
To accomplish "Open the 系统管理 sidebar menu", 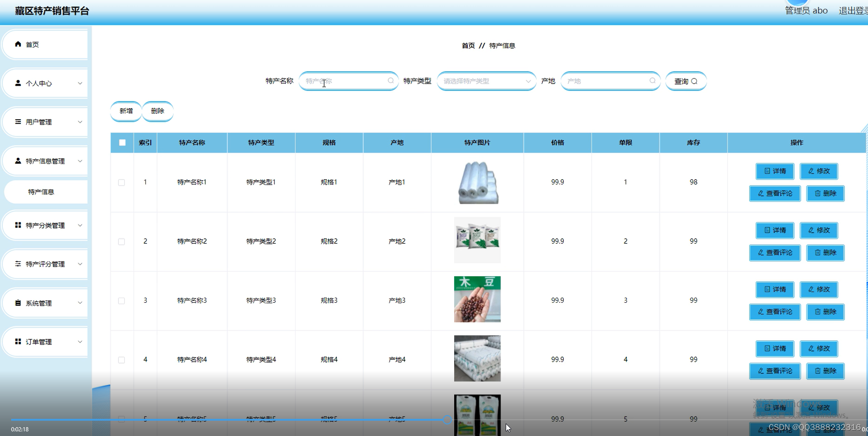I will click(45, 303).
